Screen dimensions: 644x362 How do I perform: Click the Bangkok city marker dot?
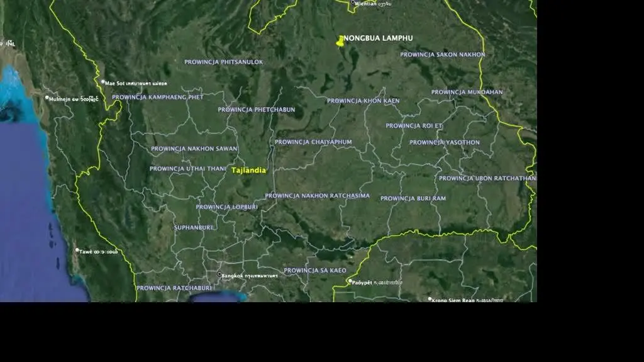(x=219, y=274)
